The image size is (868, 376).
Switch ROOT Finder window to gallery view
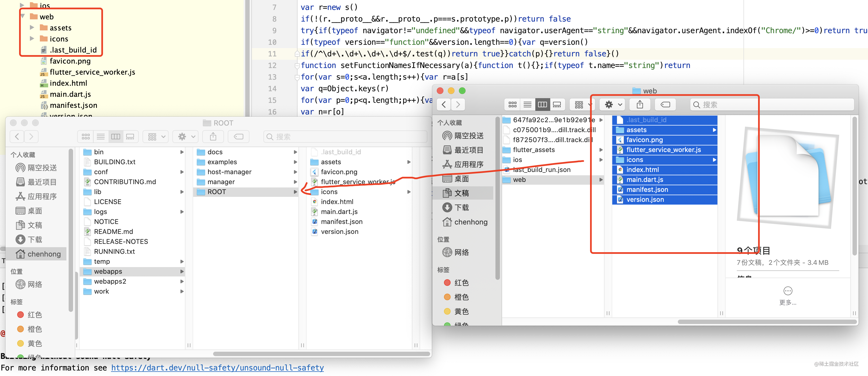tap(130, 137)
